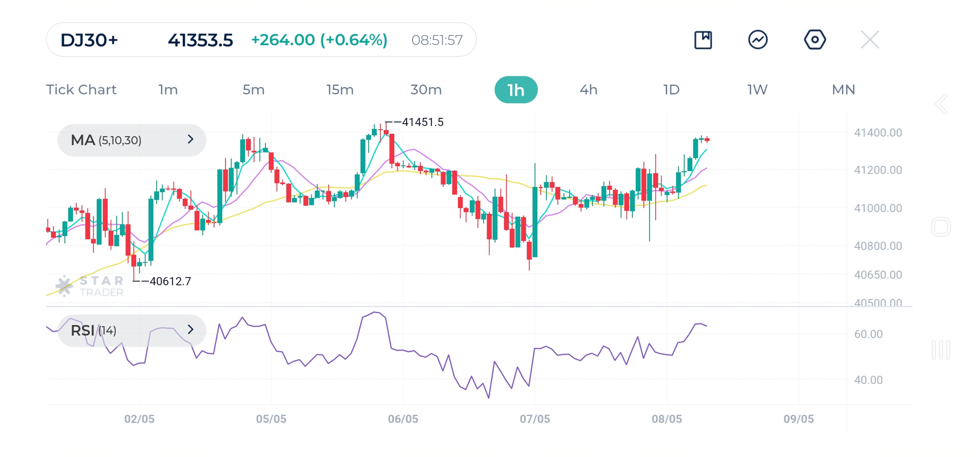Tap the Android back triangle icon

941,104
